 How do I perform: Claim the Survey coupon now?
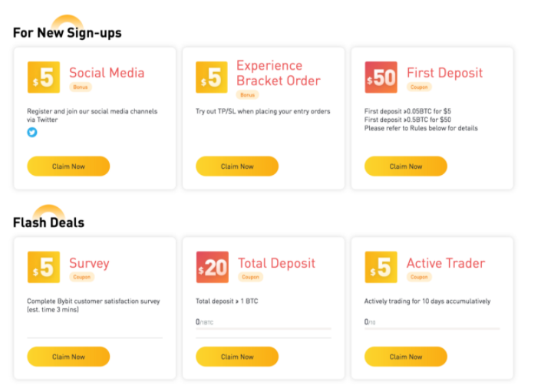[68, 357]
